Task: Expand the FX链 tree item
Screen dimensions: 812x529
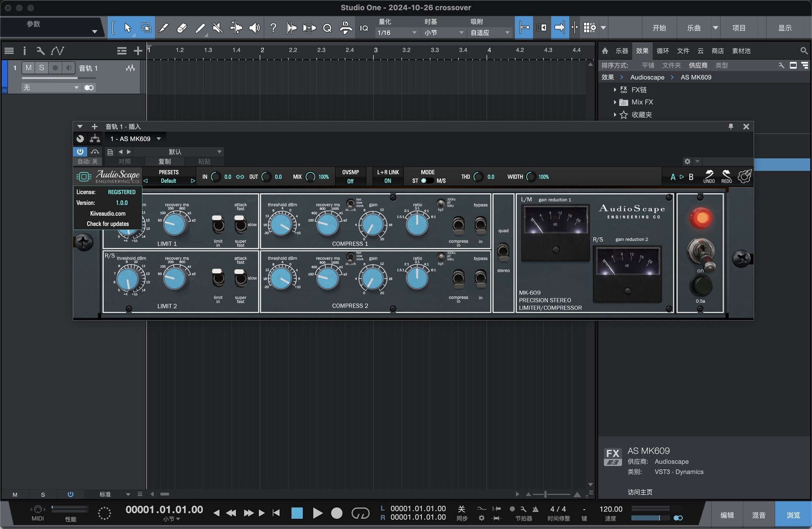Action: 614,90
